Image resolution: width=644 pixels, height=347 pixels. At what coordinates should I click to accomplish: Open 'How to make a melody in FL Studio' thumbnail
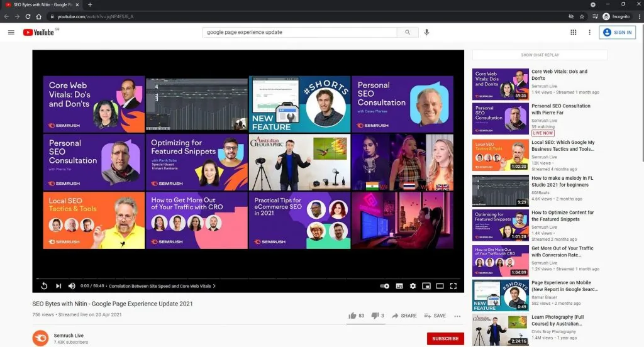tap(500, 190)
